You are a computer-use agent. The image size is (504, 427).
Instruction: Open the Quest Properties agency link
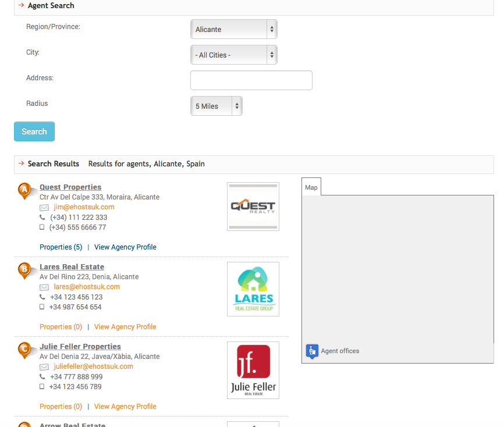pyautogui.click(x=70, y=187)
